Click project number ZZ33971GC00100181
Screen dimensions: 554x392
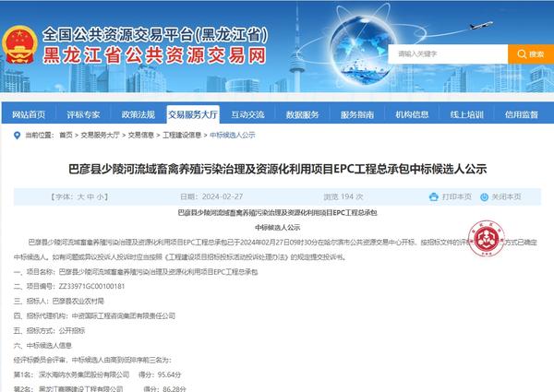91,286
